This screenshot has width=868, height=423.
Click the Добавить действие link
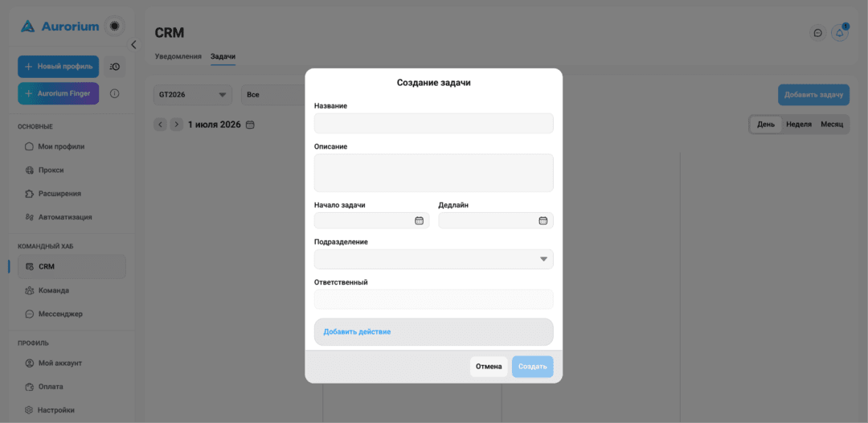tap(357, 331)
